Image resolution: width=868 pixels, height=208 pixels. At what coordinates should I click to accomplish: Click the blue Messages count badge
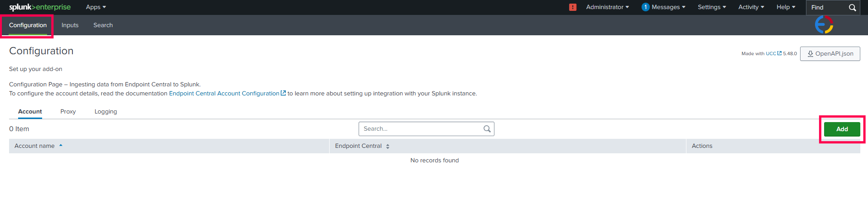[x=645, y=7]
